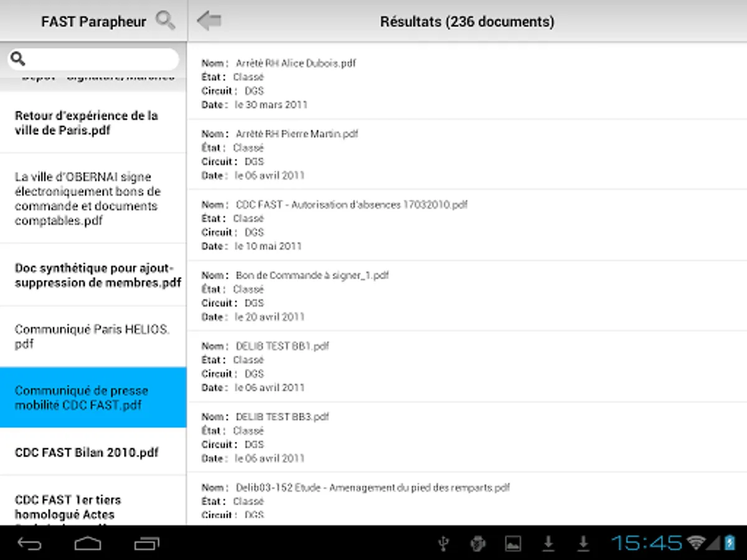Tap the magnifier inside the search box
This screenshot has width=747, height=560.
[x=18, y=59]
